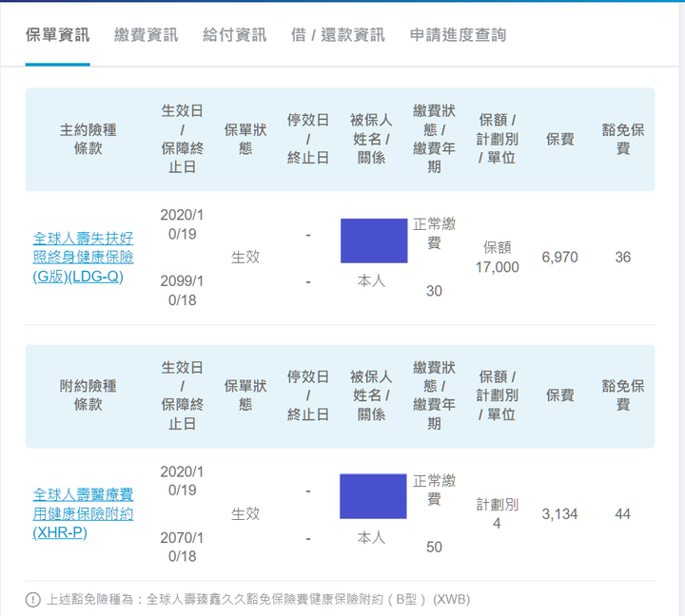
Task: Click the 保費 header in rider table
Action: click(560, 395)
